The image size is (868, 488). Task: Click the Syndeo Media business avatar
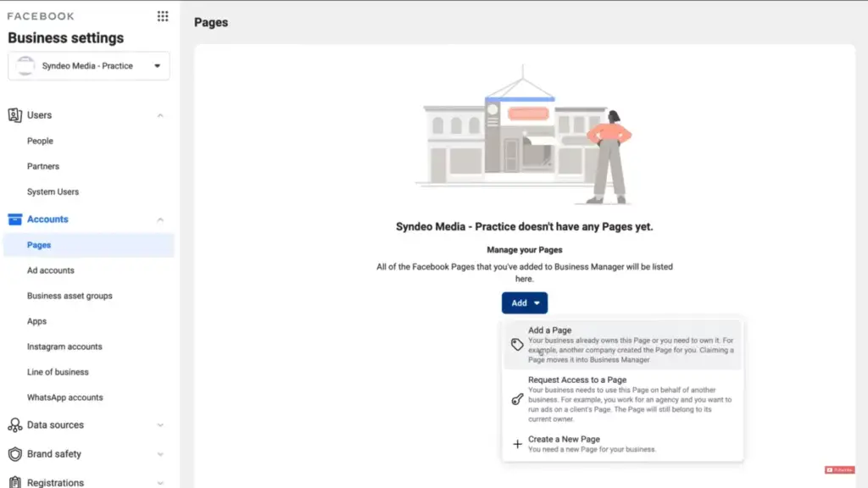coord(25,66)
